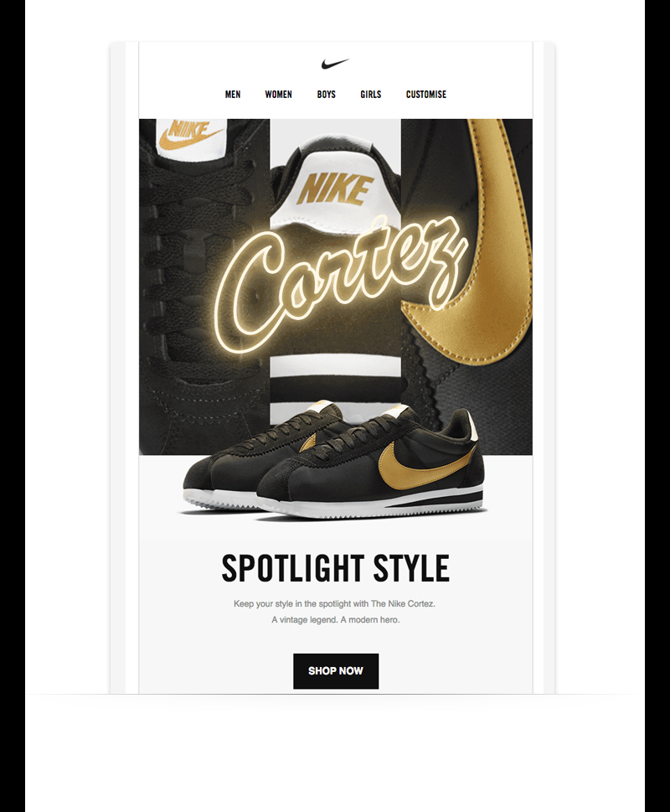Open the MEN navigation link
This screenshot has height=812, width=670.
233,94
